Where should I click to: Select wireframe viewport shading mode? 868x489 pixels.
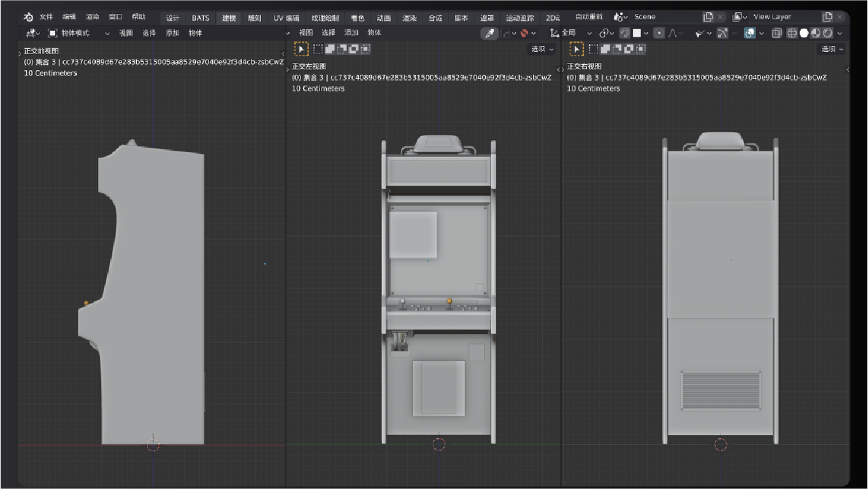792,33
